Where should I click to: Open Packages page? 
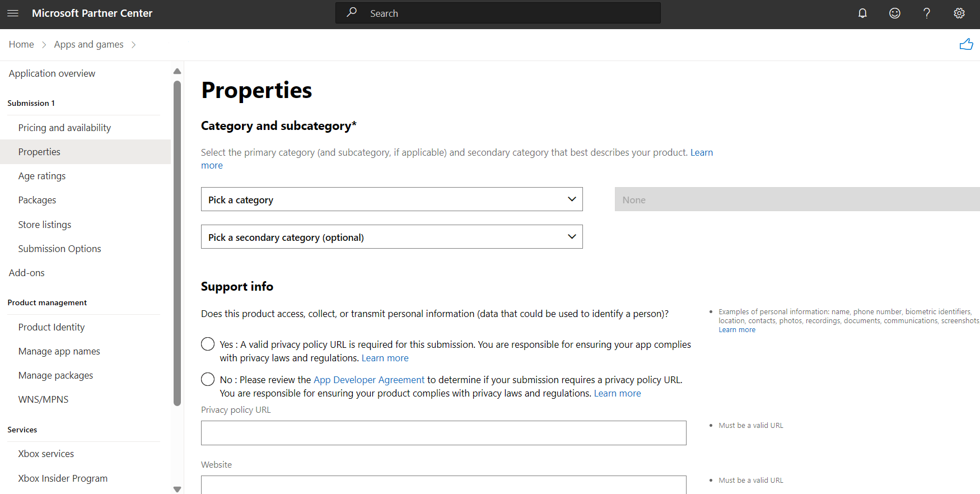pos(37,200)
